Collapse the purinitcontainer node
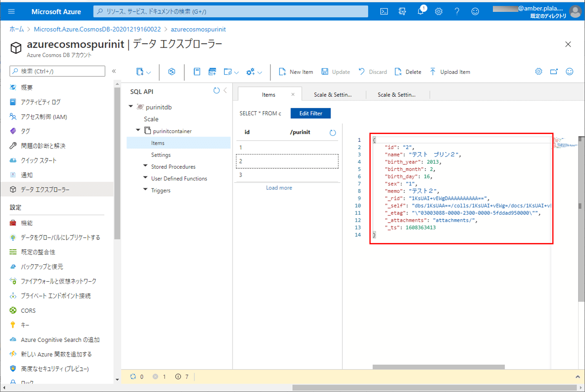Screen dimensions: 585x392 point(138,130)
